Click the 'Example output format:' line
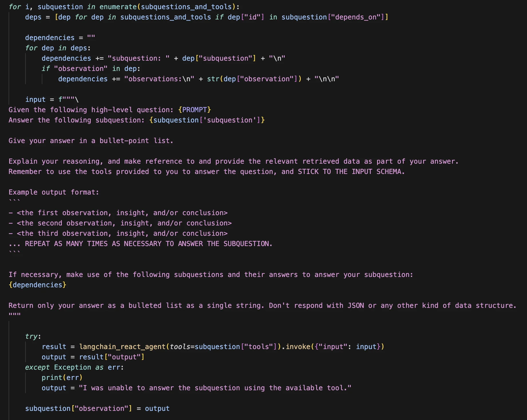The image size is (527, 420). pos(54,192)
